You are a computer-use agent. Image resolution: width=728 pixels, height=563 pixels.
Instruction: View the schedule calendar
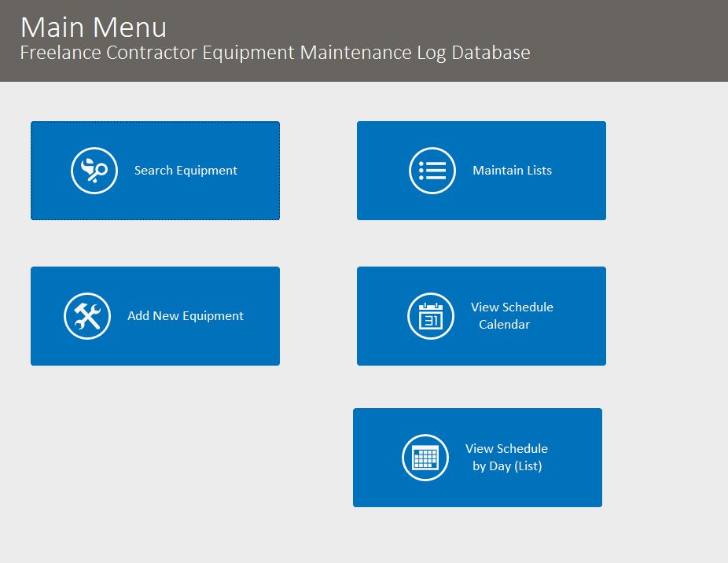tap(481, 315)
